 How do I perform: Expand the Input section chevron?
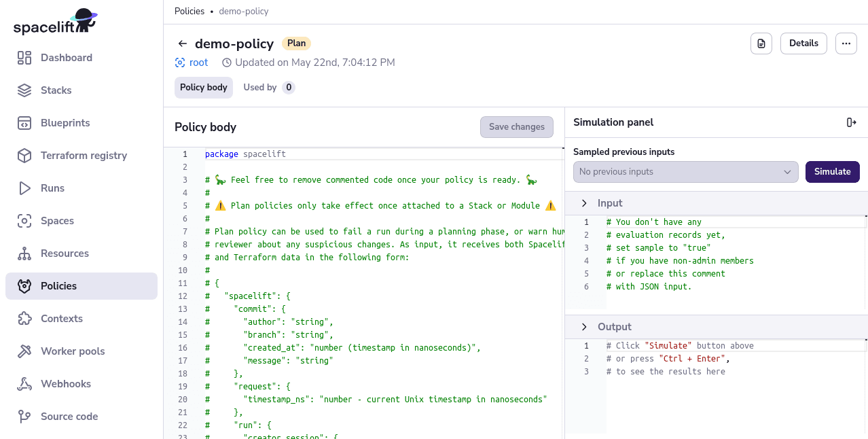coord(584,203)
